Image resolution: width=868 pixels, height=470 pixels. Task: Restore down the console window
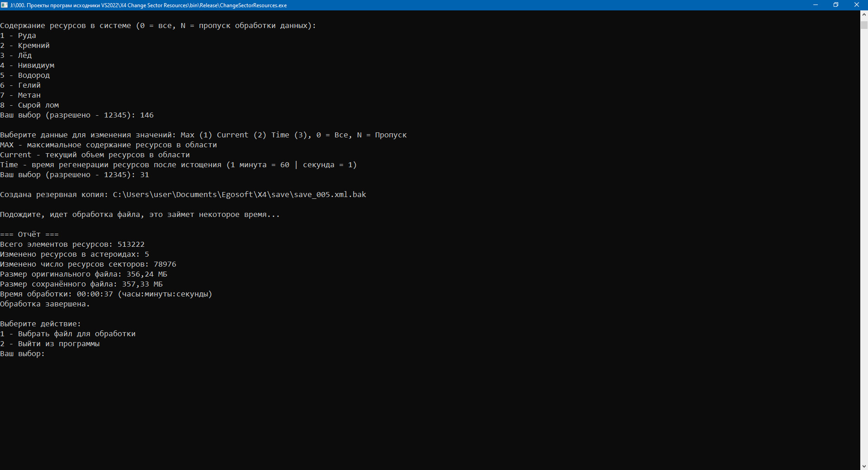click(x=836, y=5)
